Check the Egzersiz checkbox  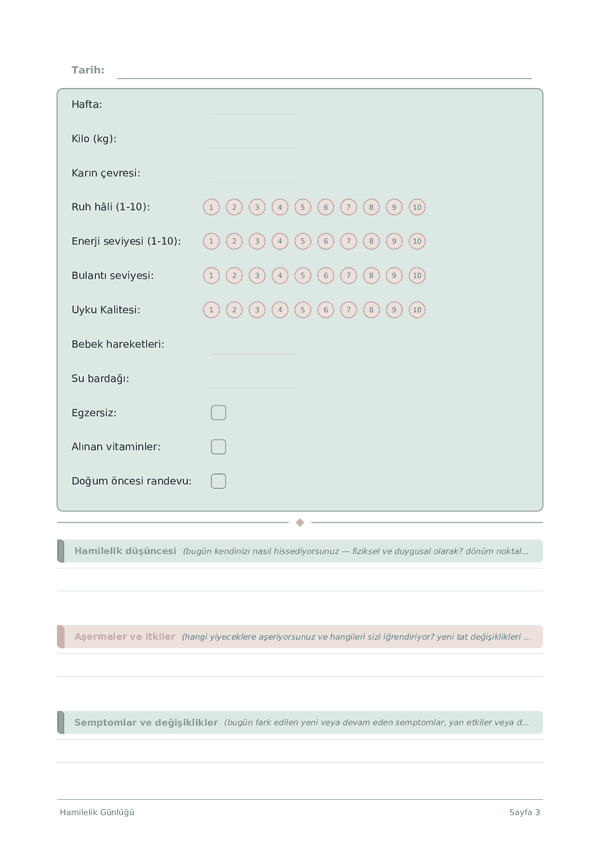tap(219, 413)
